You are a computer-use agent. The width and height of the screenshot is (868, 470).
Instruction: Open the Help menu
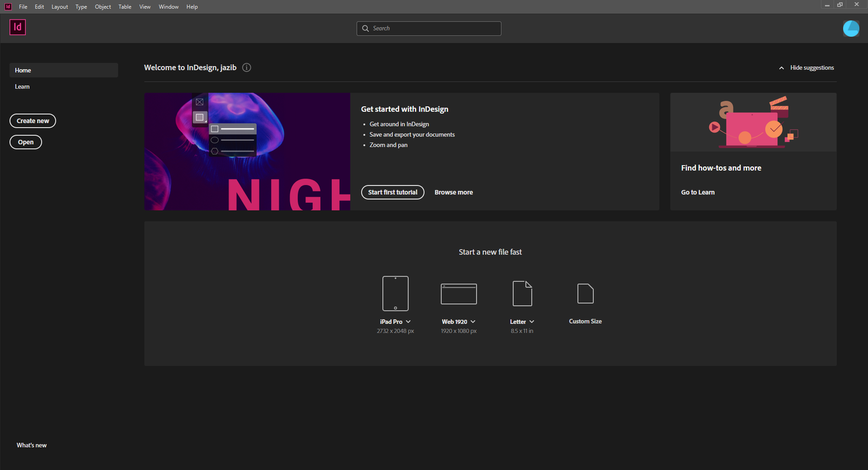pyautogui.click(x=192, y=7)
